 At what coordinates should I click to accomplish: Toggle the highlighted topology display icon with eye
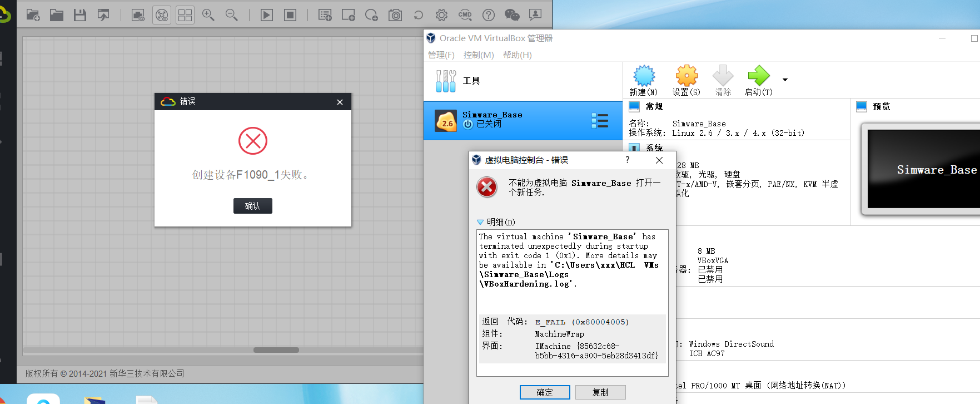click(162, 15)
